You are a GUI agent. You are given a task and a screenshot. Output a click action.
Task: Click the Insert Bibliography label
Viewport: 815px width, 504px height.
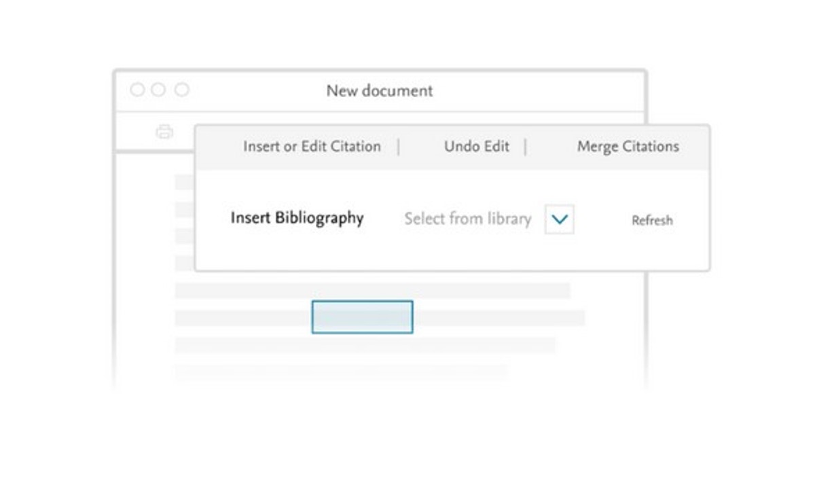tap(297, 218)
